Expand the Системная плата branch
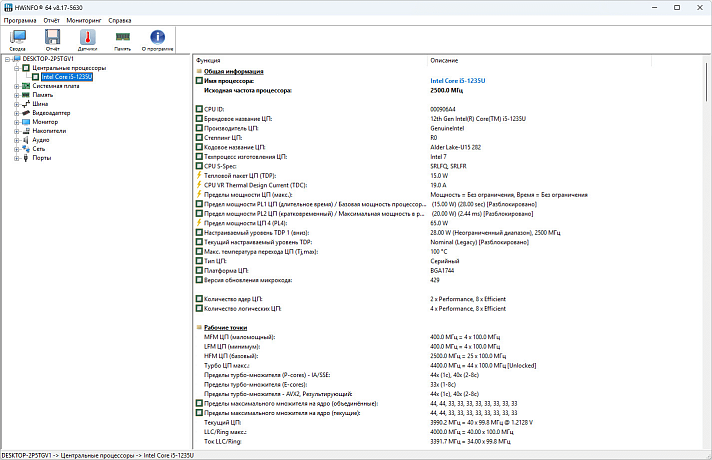The image size is (712, 460). coord(16,85)
